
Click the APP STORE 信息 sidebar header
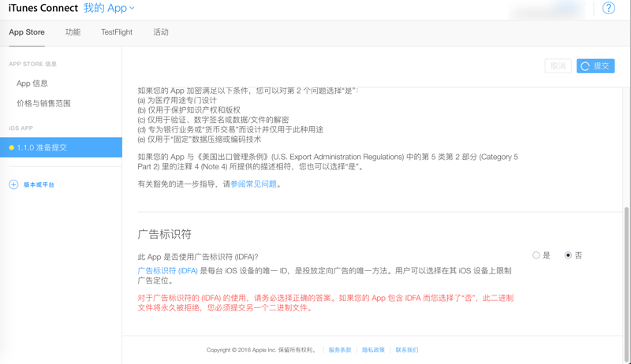[33, 64]
